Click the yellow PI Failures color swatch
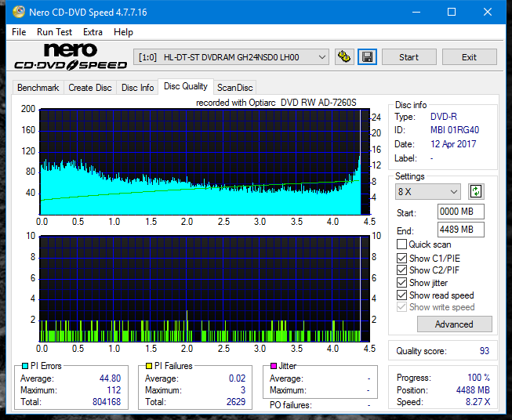Image resolution: width=512 pixels, height=420 pixels. tap(149, 366)
